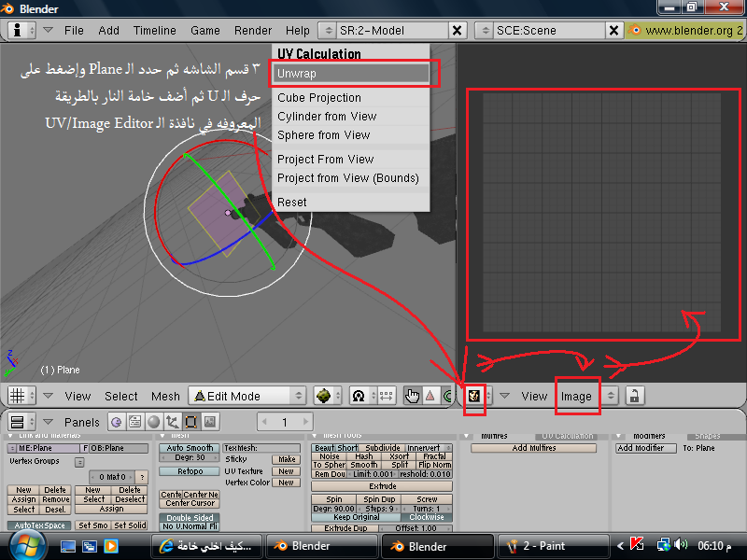Image resolution: width=747 pixels, height=560 pixels.
Task: Open the Kaspersky tray icon
Action: click(x=637, y=544)
